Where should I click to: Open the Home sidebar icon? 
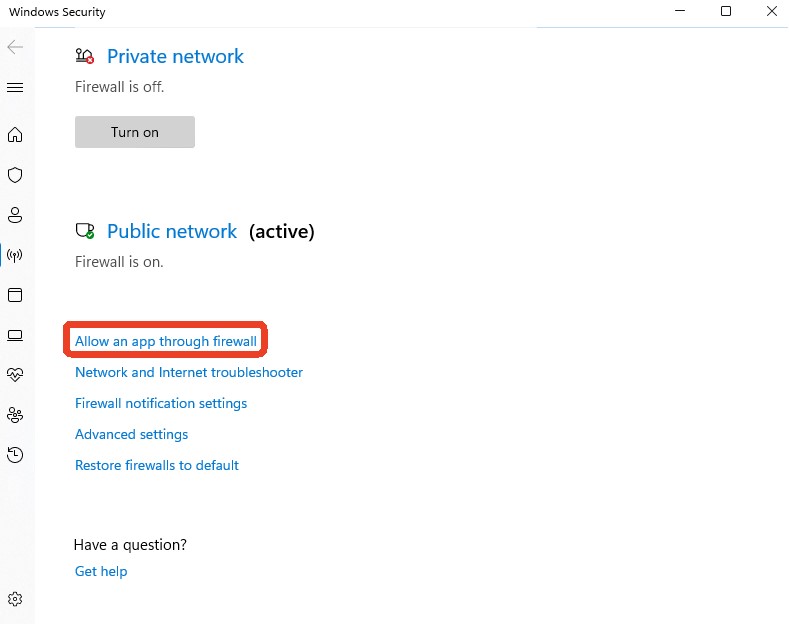click(15, 135)
